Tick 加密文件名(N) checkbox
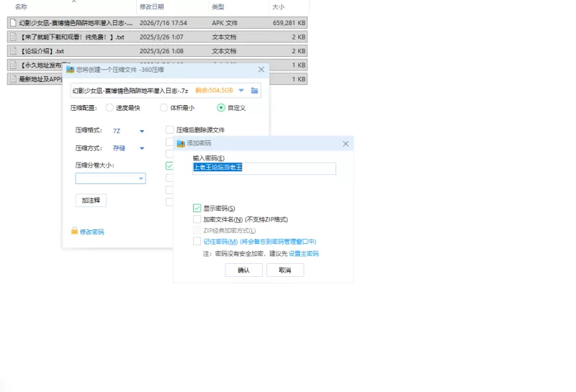The height and width of the screenshot is (392, 576). 197,219
